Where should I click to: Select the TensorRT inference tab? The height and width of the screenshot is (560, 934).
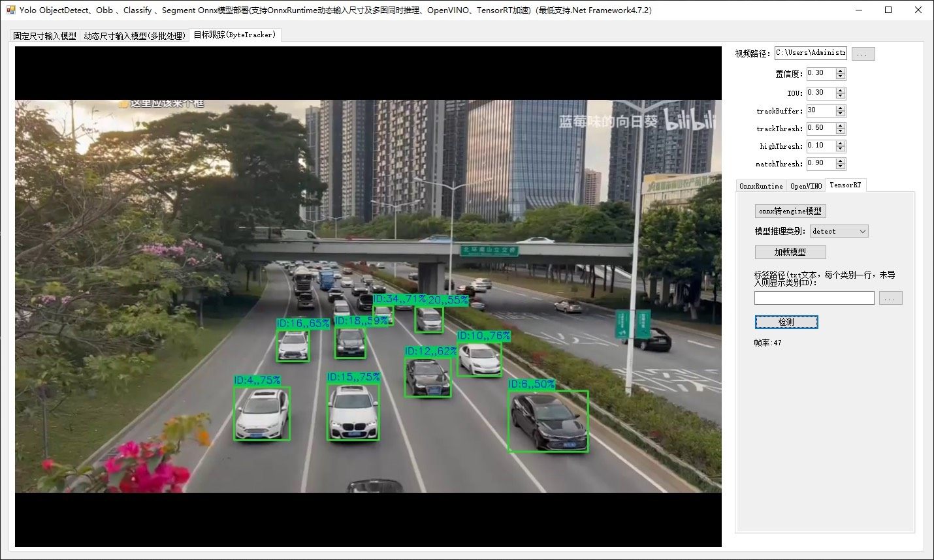coord(846,185)
